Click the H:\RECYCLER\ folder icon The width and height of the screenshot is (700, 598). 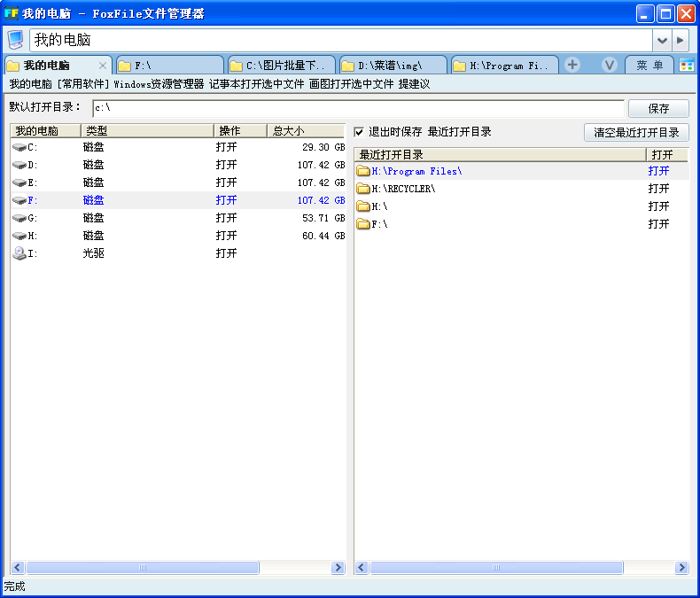362,189
